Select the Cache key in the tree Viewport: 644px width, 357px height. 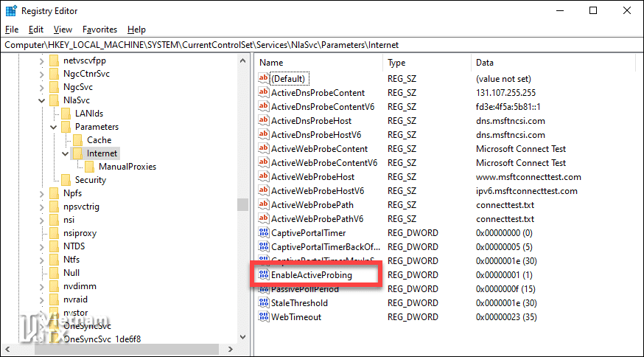tap(99, 140)
